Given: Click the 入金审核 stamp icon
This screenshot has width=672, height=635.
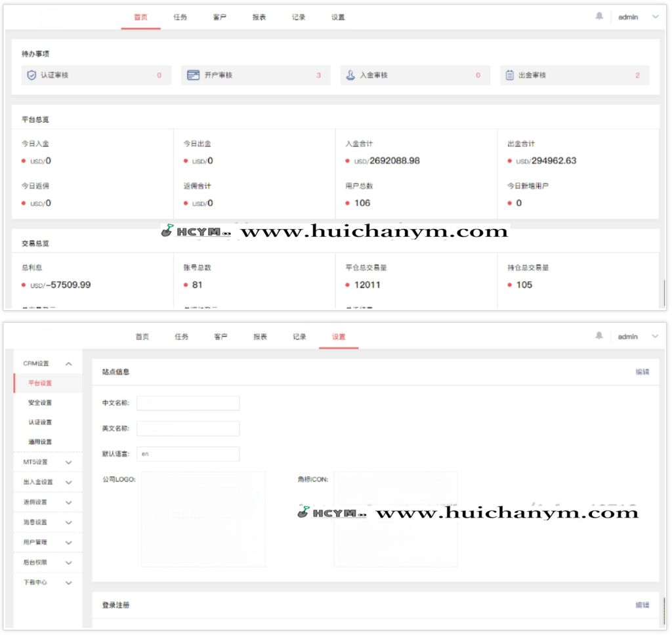Looking at the screenshot, I should coord(351,75).
